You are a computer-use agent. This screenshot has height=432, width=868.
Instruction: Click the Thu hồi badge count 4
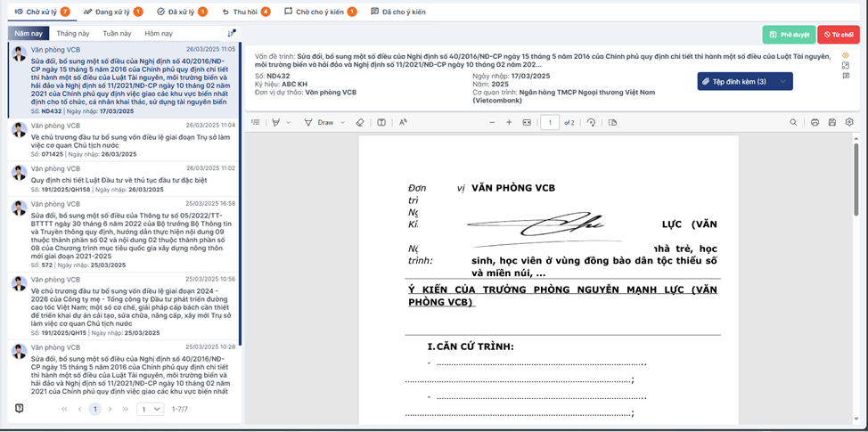pos(266,12)
